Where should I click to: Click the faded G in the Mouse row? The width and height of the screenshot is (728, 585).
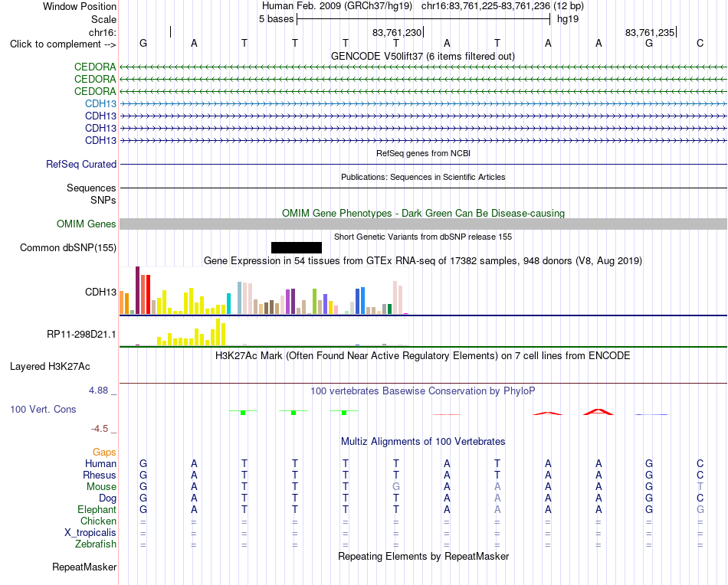396,487
